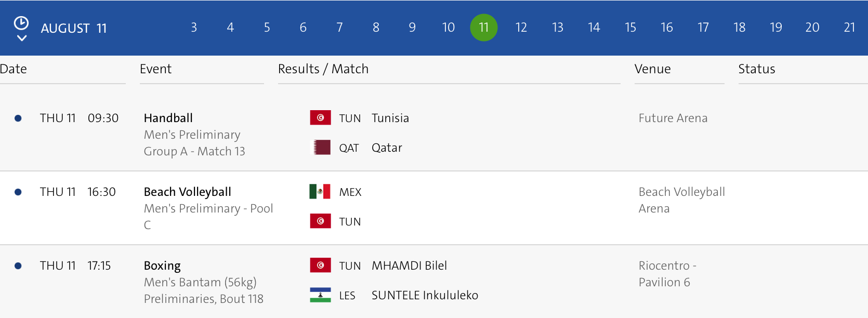Click the Venue column header

(652, 69)
